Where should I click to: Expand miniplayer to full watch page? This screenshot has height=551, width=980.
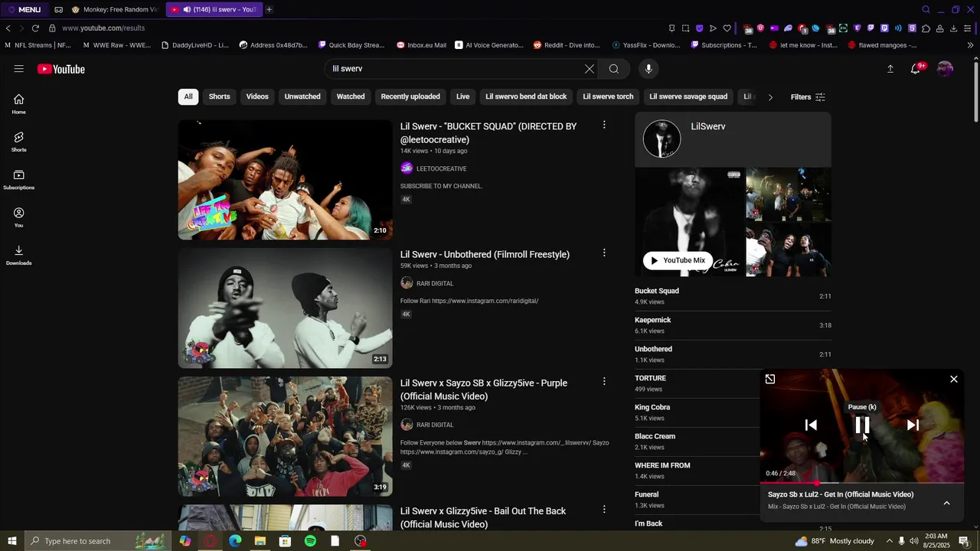tap(770, 379)
